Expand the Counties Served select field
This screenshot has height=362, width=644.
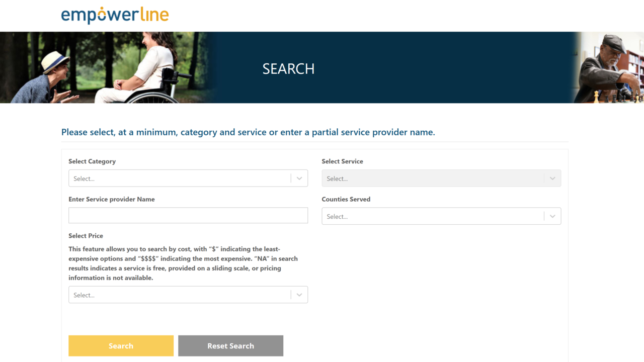432,216
